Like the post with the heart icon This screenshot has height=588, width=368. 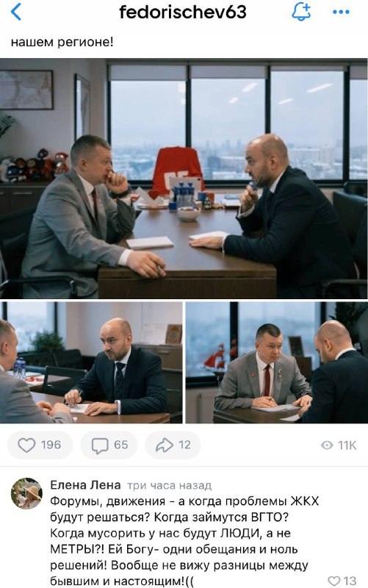[x=26, y=445]
